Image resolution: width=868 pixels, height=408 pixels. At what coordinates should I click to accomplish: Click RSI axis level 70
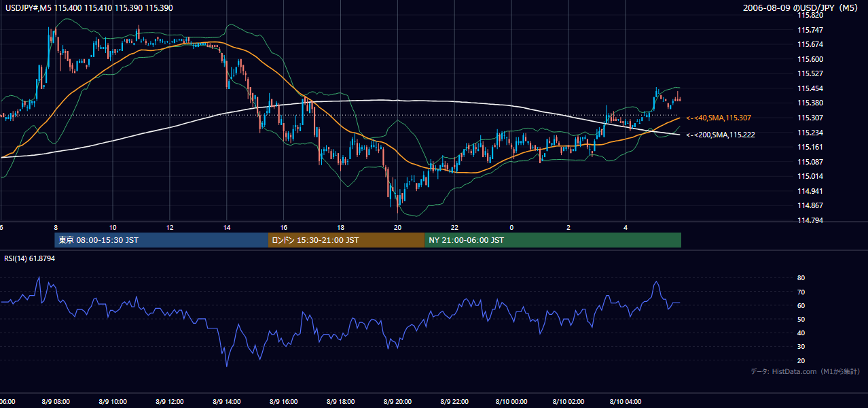tap(801, 292)
